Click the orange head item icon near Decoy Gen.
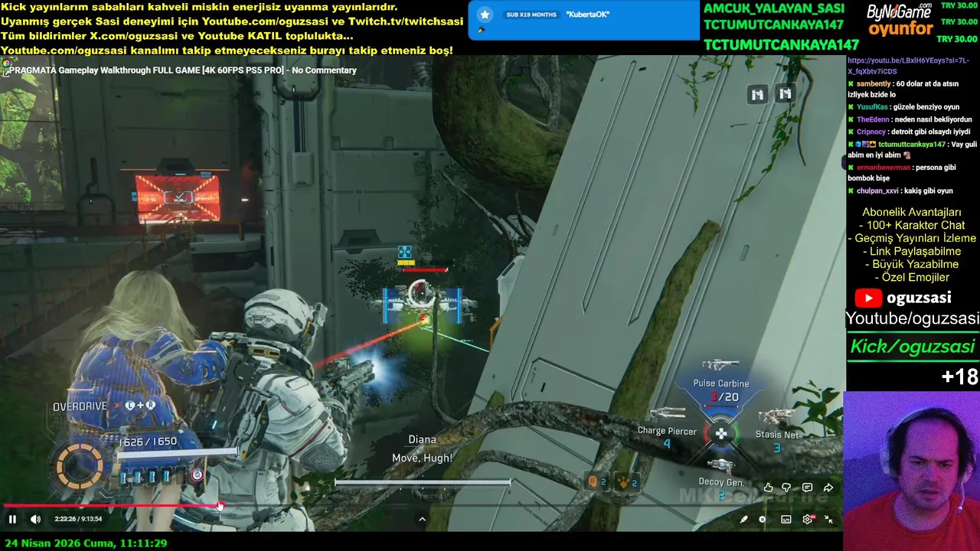The height and width of the screenshot is (551, 980). pos(593,481)
